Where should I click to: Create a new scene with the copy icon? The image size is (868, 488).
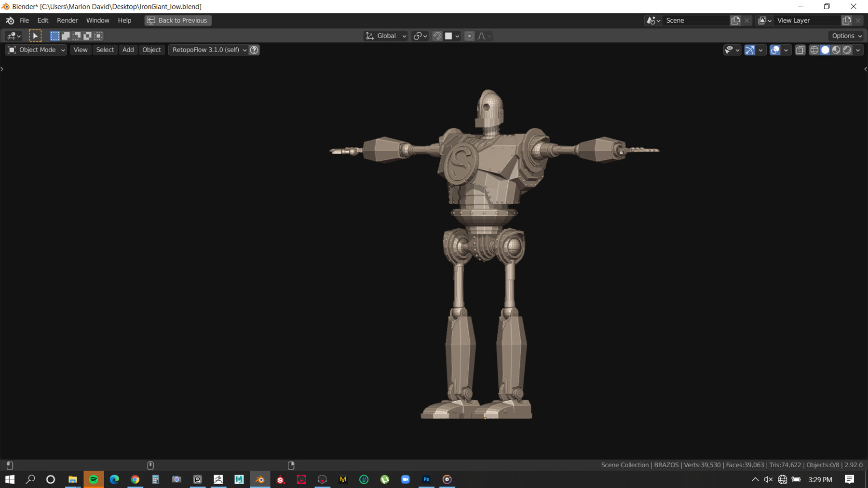click(735, 20)
